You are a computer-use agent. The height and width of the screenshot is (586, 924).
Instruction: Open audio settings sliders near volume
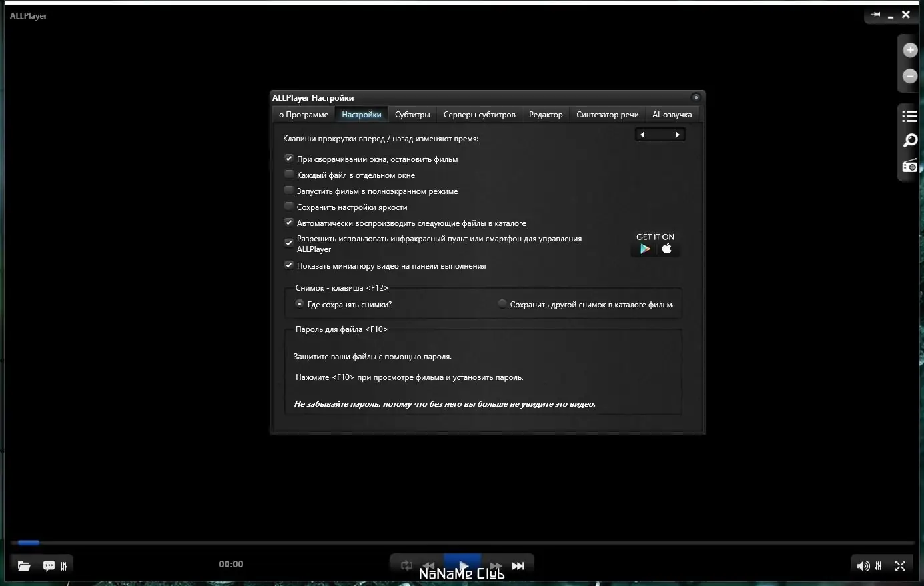tap(879, 566)
